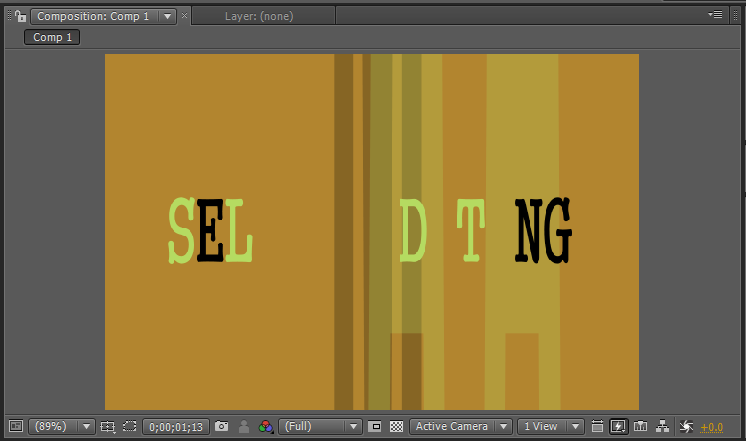
Task: Click the Reset Exposure aperture icon
Action: click(x=686, y=426)
